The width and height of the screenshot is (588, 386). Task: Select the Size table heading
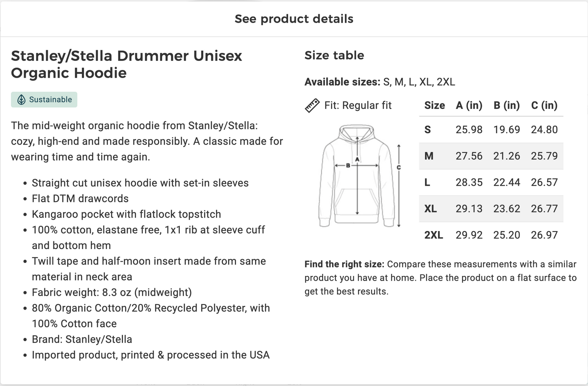tap(334, 55)
